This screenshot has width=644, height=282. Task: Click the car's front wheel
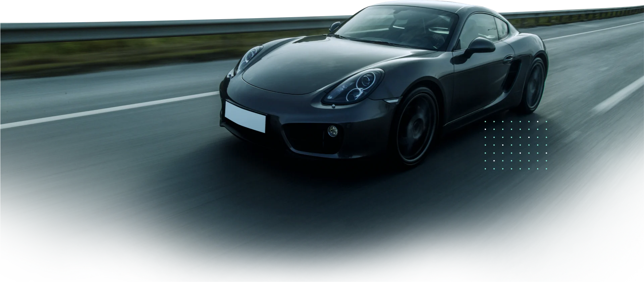(416, 127)
